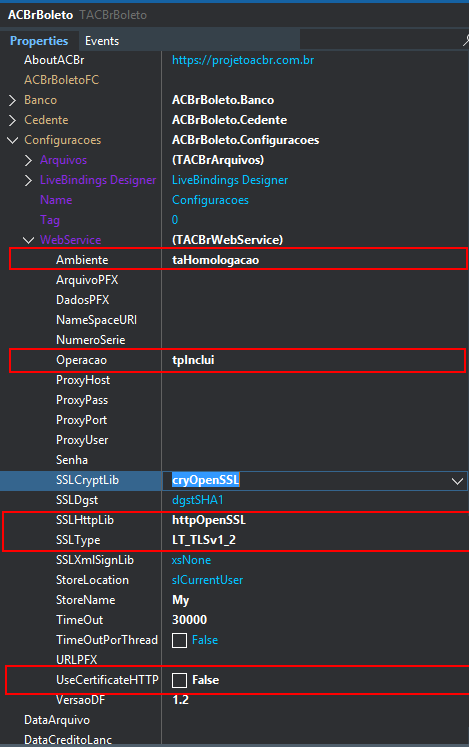The width and height of the screenshot is (469, 747).
Task: Select the SSLXmlSignLib property
Action: (x=95, y=560)
